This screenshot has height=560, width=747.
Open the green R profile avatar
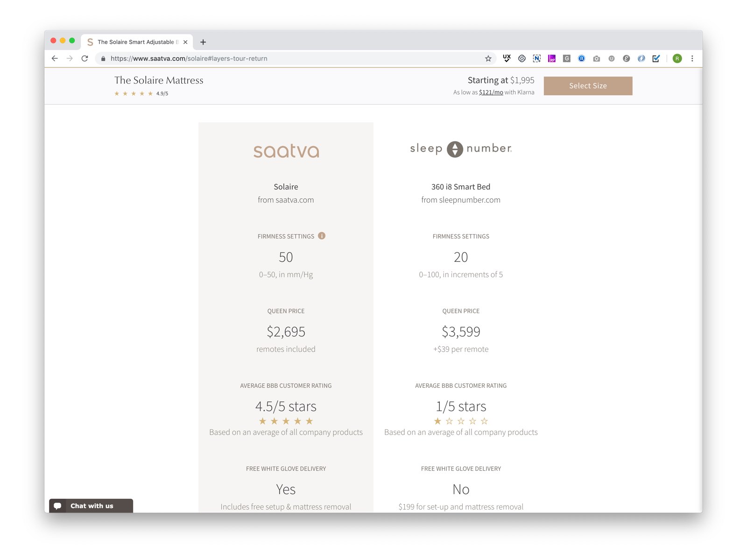[677, 58]
